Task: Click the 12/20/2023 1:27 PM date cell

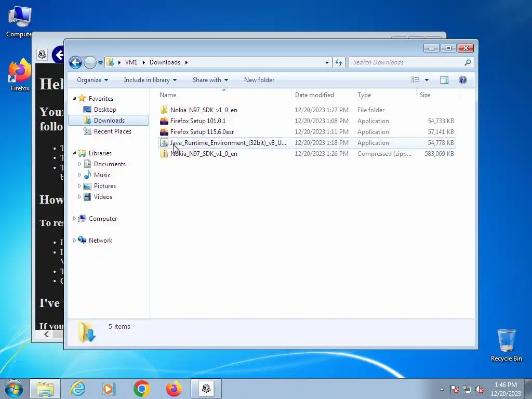Action: click(321, 110)
